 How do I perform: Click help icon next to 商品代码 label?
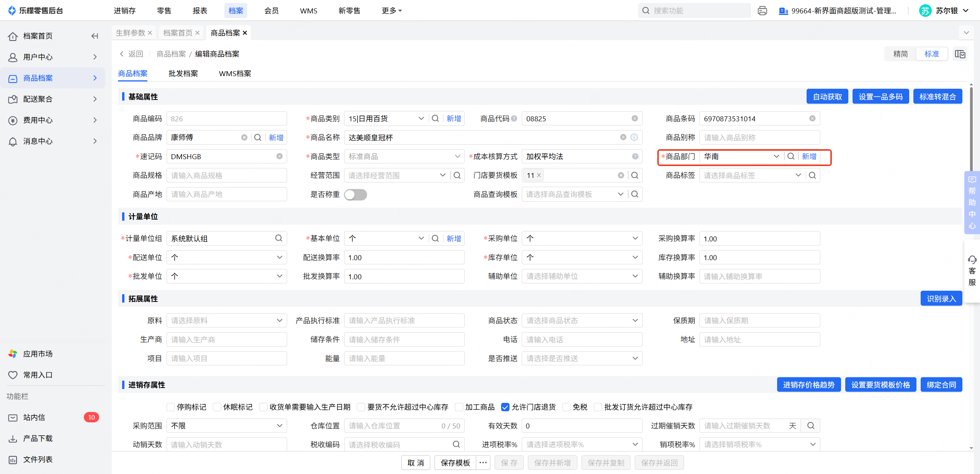tap(514, 119)
